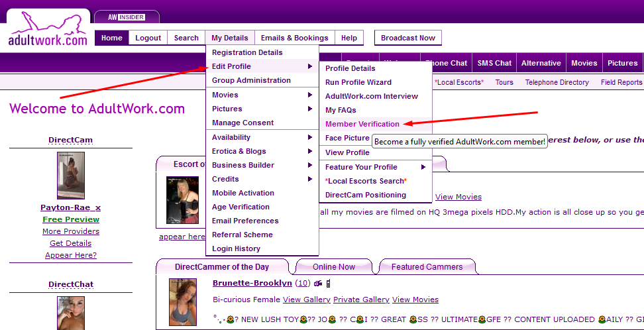Viewport: 644px width, 330px height.
Task: Select Manage Consent
Action: [262, 123]
